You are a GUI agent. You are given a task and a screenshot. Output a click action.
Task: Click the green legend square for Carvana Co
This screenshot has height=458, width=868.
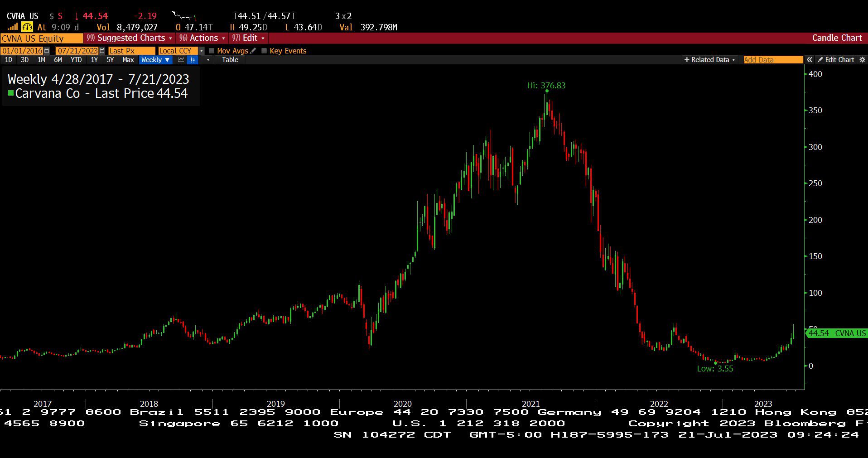(11, 93)
